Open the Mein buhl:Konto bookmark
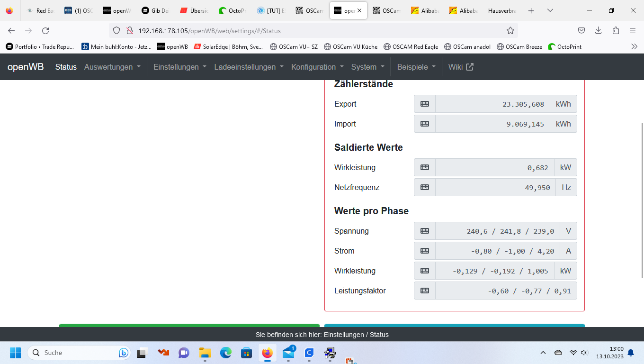Screen dimensions: 644x364 (116, 46)
